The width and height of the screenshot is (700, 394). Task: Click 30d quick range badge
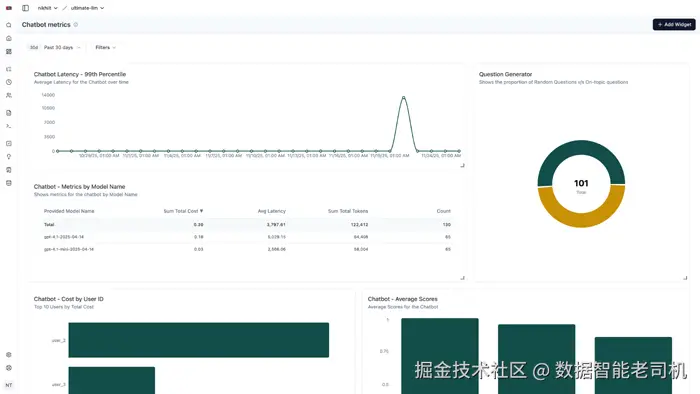click(34, 47)
